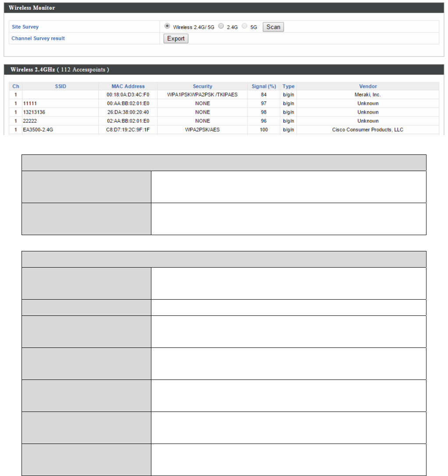
Task: Select the Wireless 2.4G/ 5G radio button
Action: (x=167, y=26)
